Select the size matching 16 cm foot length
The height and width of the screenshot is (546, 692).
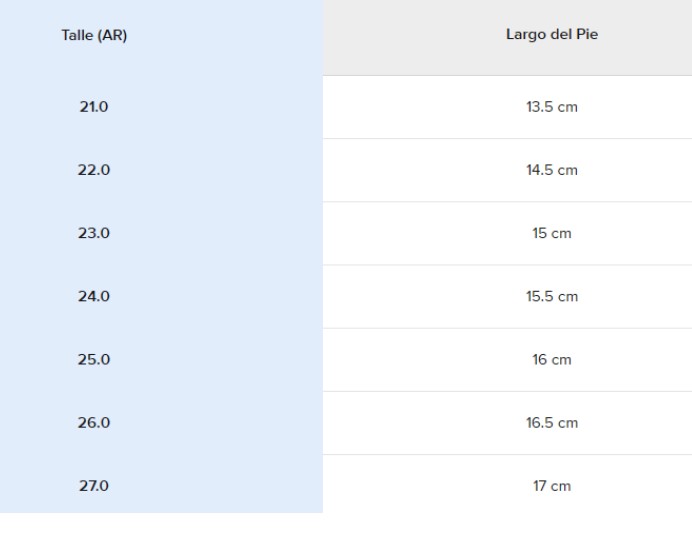(94, 359)
